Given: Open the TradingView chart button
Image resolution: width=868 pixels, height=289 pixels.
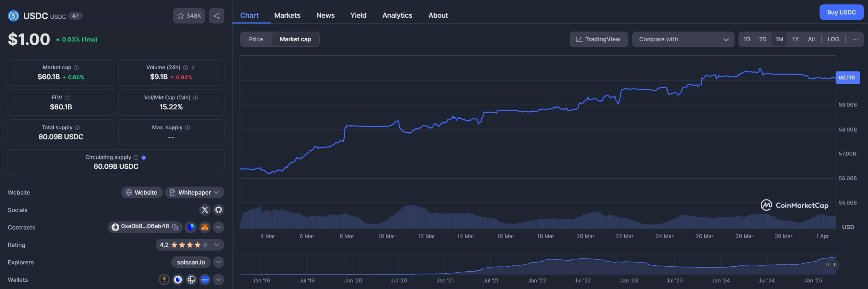Looking at the screenshot, I should point(599,39).
